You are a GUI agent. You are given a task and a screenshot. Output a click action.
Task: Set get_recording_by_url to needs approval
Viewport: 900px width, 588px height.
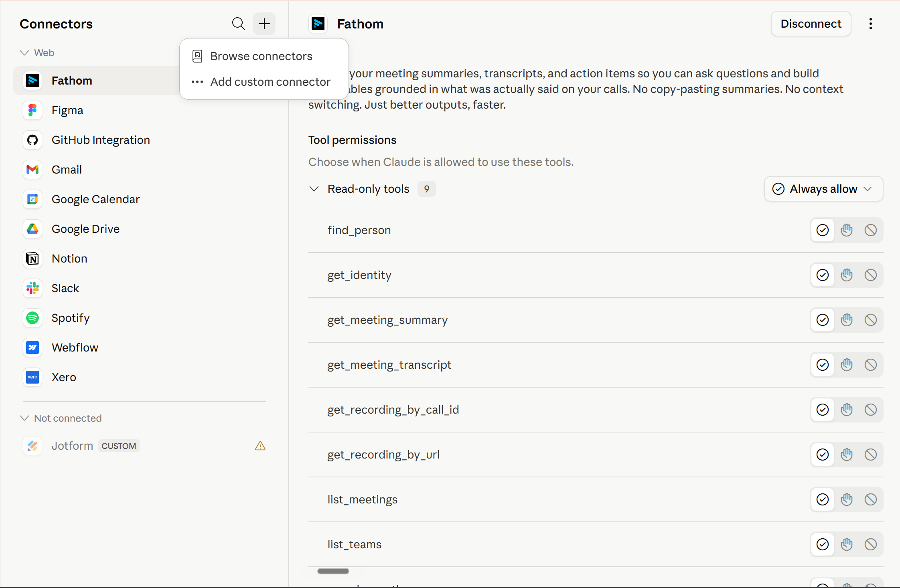[847, 455]
